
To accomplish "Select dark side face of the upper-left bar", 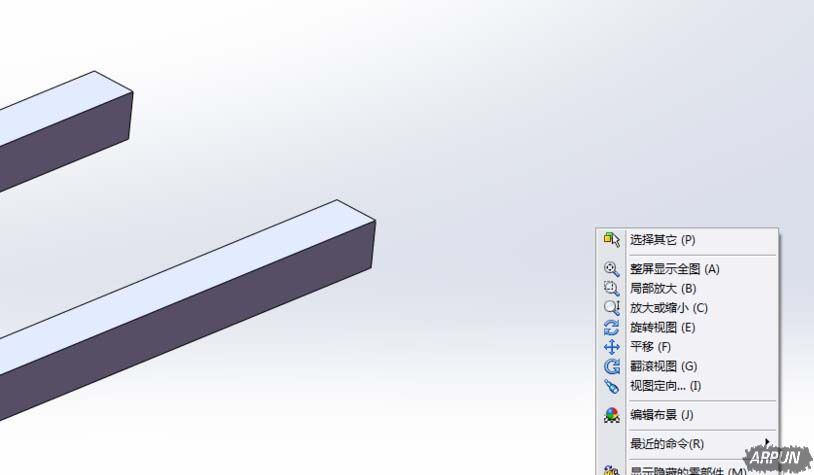I will pyautogui.click(x=67, y=140).
